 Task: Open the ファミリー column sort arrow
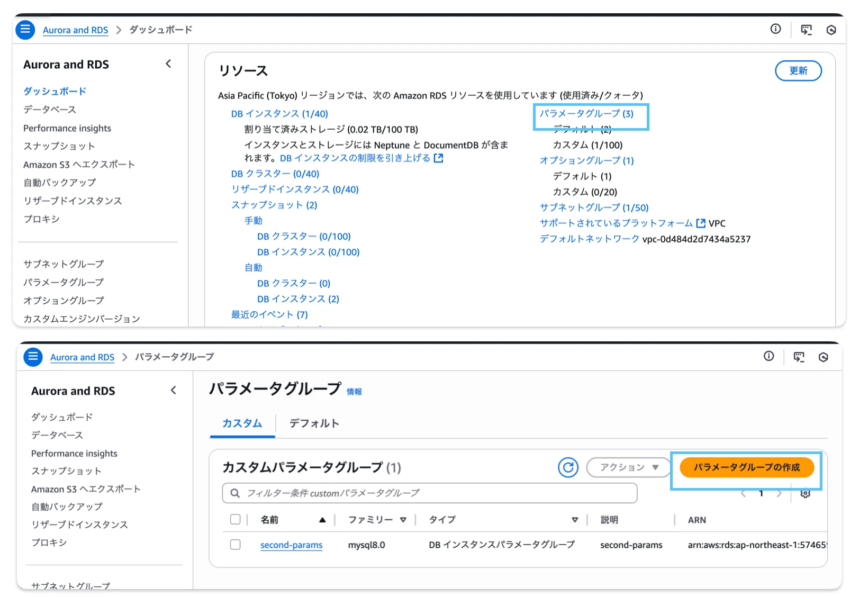coord(403,520)
